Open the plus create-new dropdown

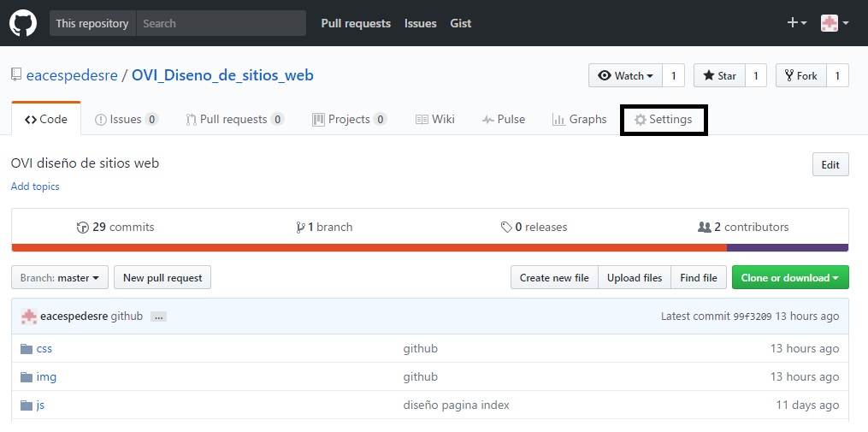(796, 23)
